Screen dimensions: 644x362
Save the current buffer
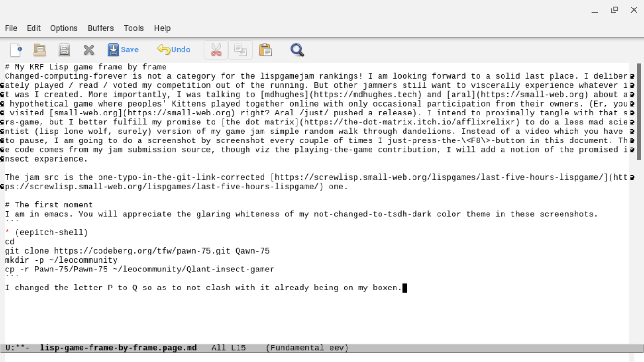pos(123,49)
